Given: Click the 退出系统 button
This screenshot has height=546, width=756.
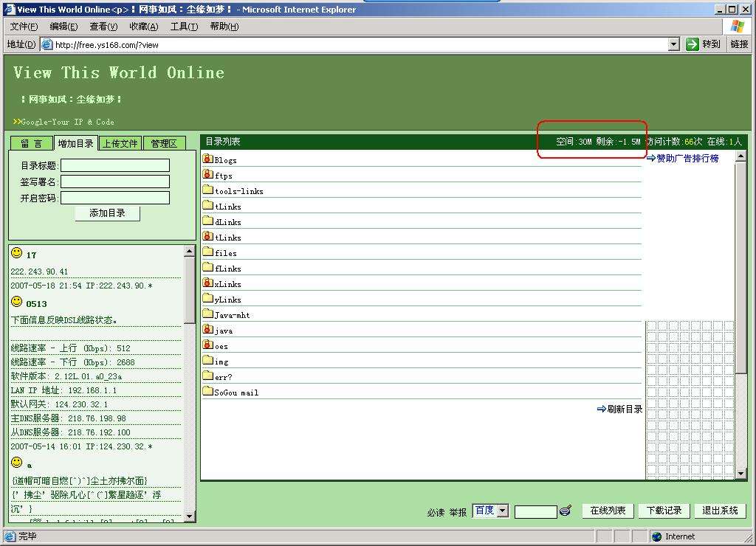Looking at the screenshot, I should tap(720, 511).
